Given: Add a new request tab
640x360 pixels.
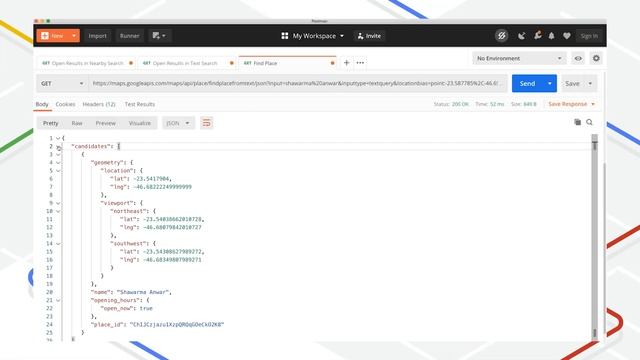Looking at the screenshot, I should (346, 63).
